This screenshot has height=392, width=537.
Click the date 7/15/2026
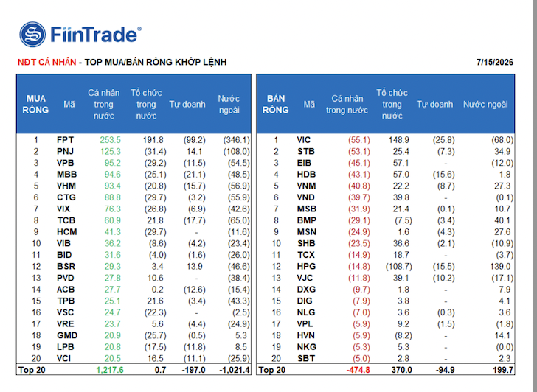(x=495, y=62)
